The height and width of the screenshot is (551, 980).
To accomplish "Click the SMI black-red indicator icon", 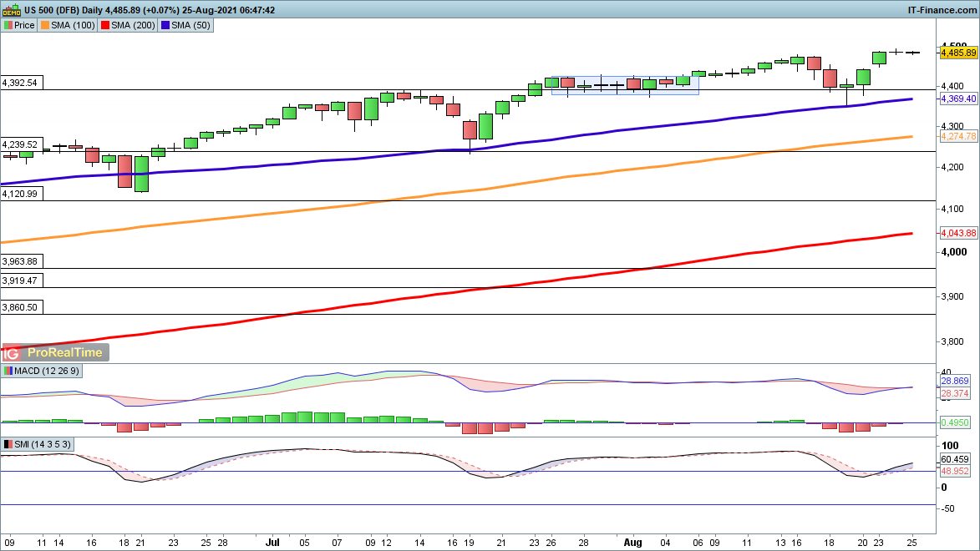I will [8, 444].
